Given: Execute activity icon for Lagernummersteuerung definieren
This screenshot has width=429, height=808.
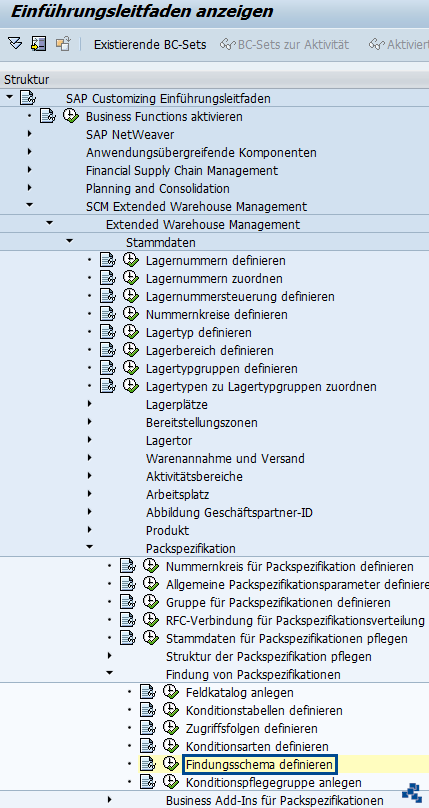Looking at the screenshot, I should [x=131, y=296].
